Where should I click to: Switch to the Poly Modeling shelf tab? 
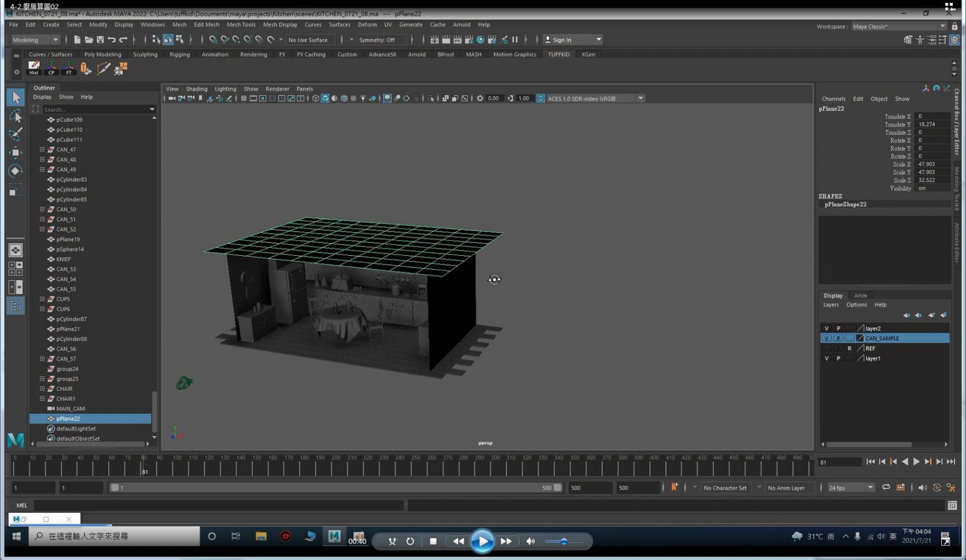pos(103,54)
